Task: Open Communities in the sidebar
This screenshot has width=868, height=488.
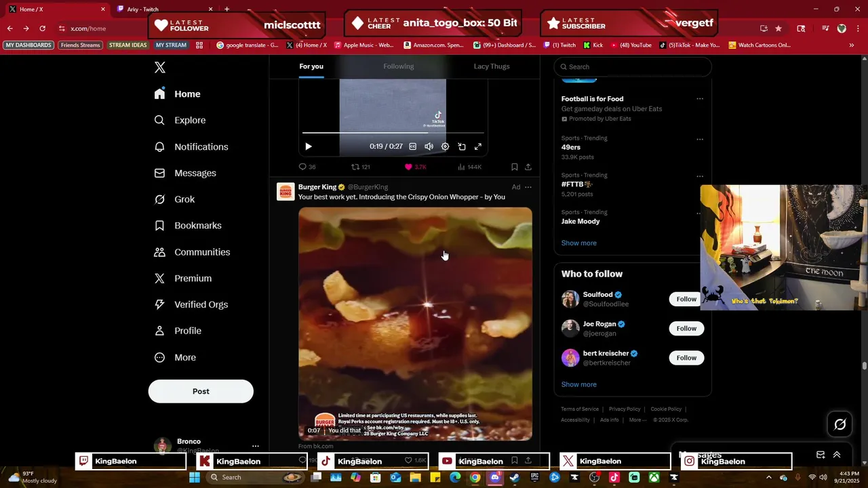Action: (192, 251)
